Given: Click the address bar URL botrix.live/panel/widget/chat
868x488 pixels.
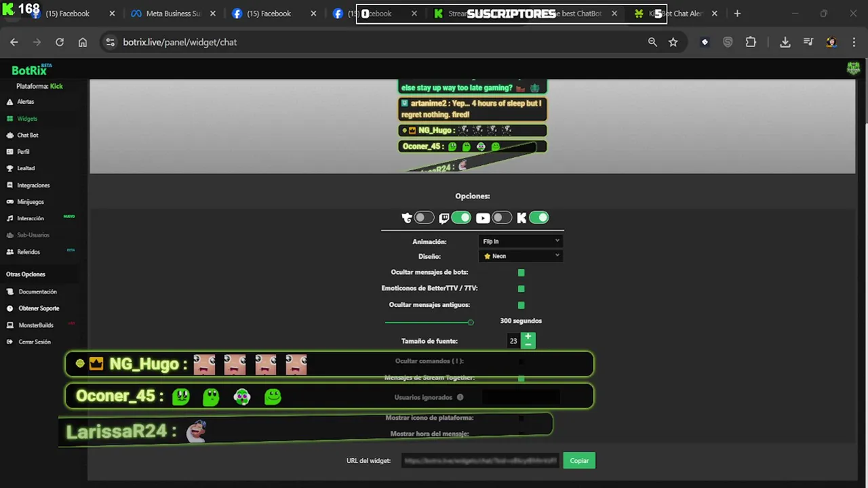Looking at the screenshot, I should (180, 42).
